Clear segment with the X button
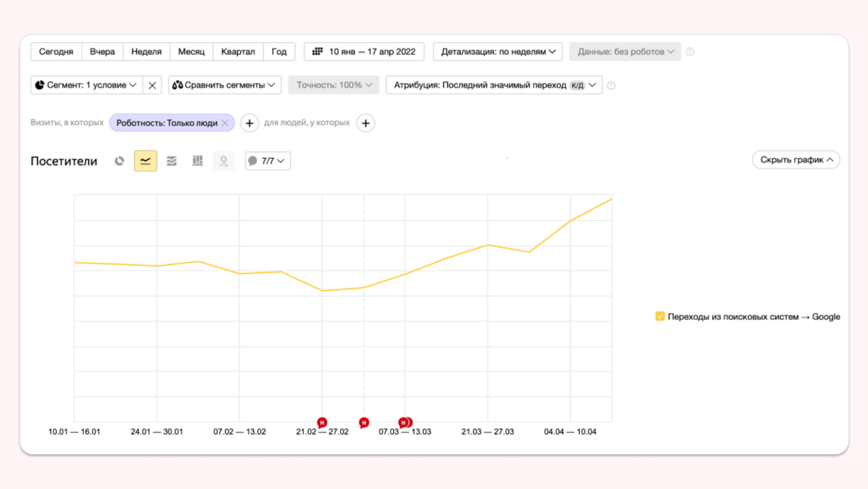Viewport: 868px width, 489px height. tap(152, 85)
